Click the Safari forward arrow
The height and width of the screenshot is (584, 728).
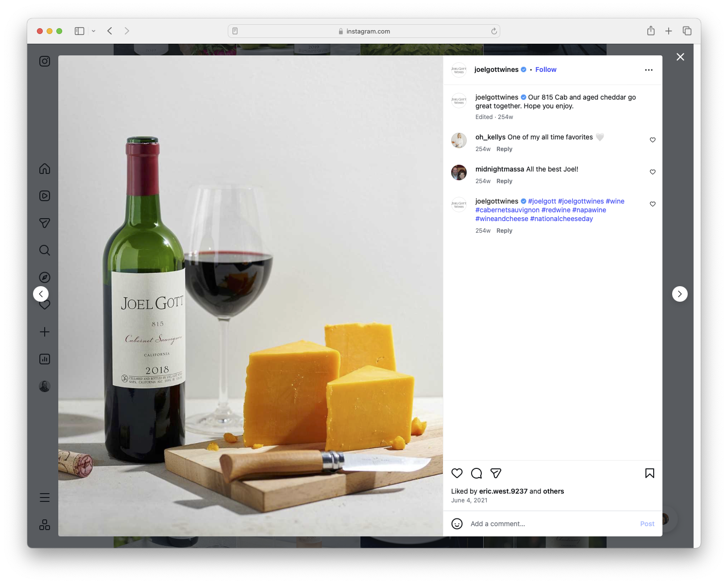pos(127,31)
